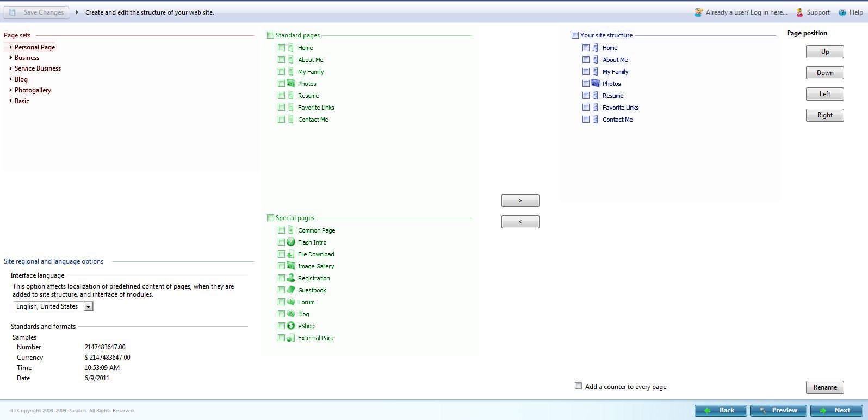Click the eShop page icon
Viewport: 868px width, 420px height.
coord(291,326)
